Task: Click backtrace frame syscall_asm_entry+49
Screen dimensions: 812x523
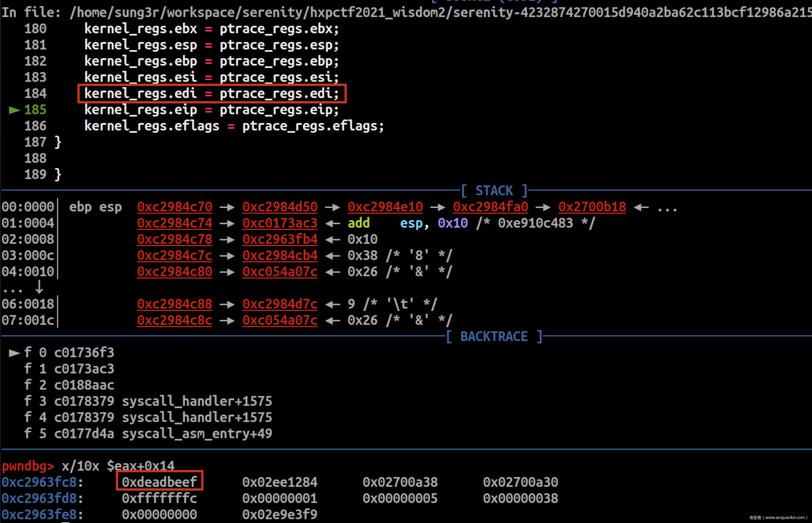Action: point(197,434)
